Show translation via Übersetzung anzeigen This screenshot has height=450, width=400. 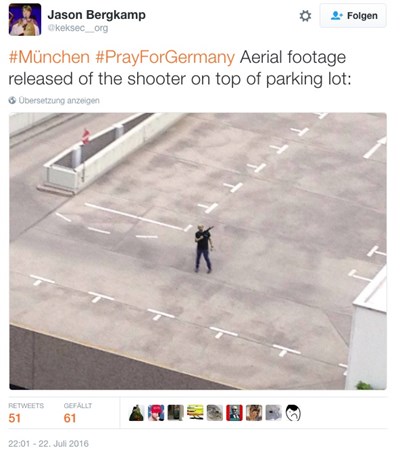click(x=59, y=100)
